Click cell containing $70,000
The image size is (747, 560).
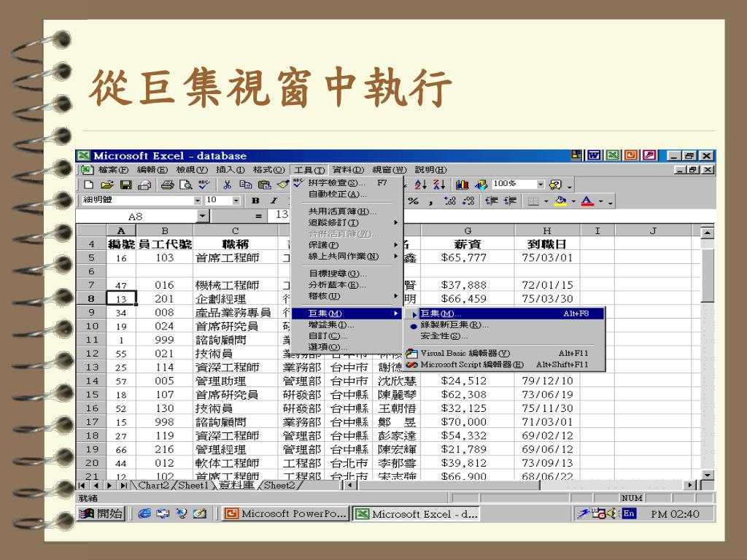[x=468, y=422]
